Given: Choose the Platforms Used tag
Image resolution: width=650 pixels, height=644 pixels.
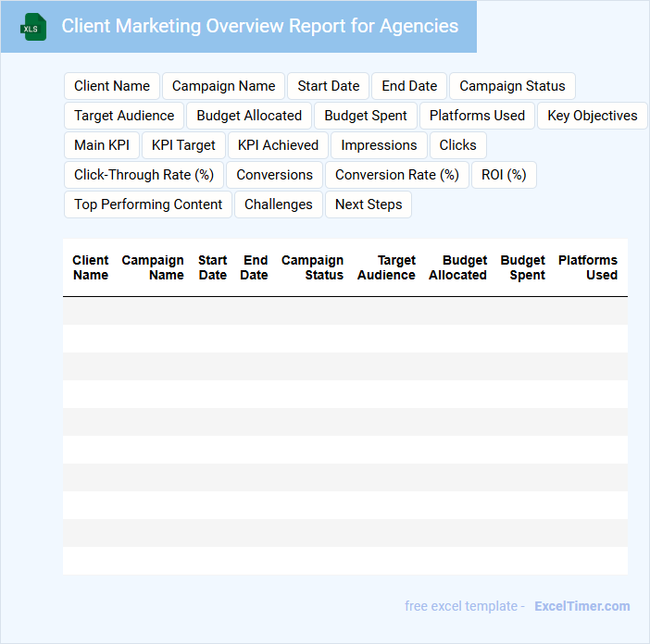Looking at the screenshot, I should (477, 116).
